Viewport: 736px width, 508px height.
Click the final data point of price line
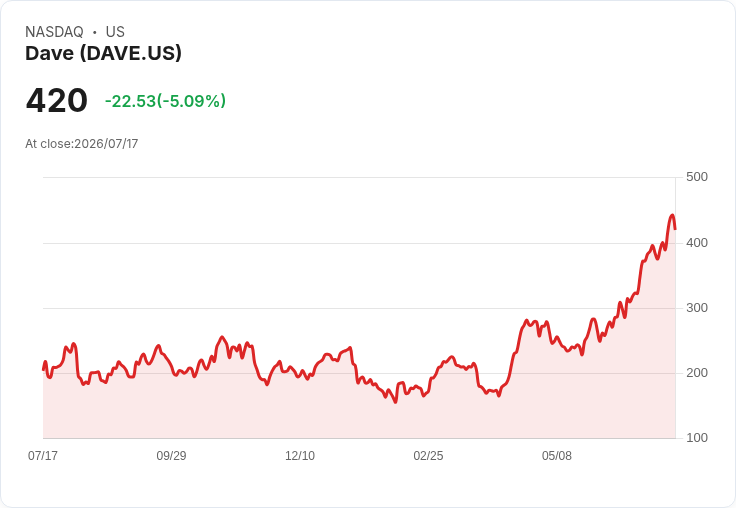[675, 229]
